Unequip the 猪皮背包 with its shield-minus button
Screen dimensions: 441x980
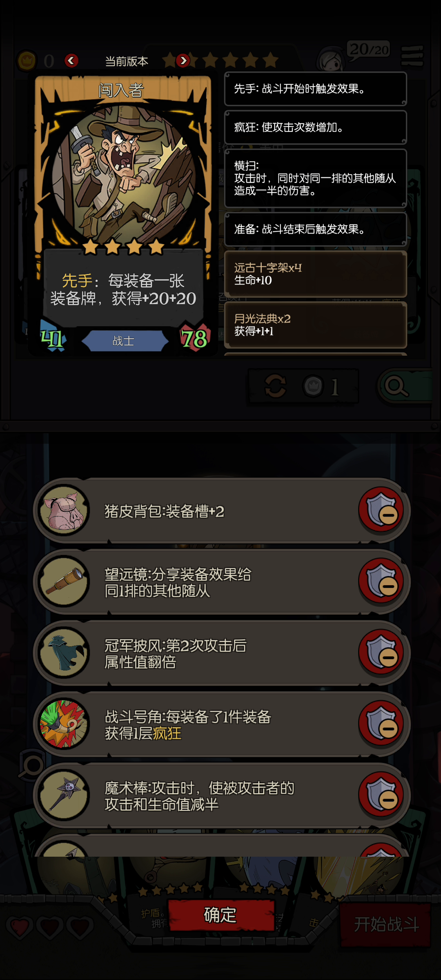tap(381, 510)
